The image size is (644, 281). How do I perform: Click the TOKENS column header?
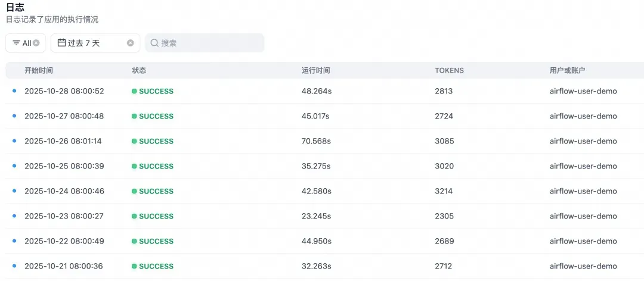pos(449,70)
